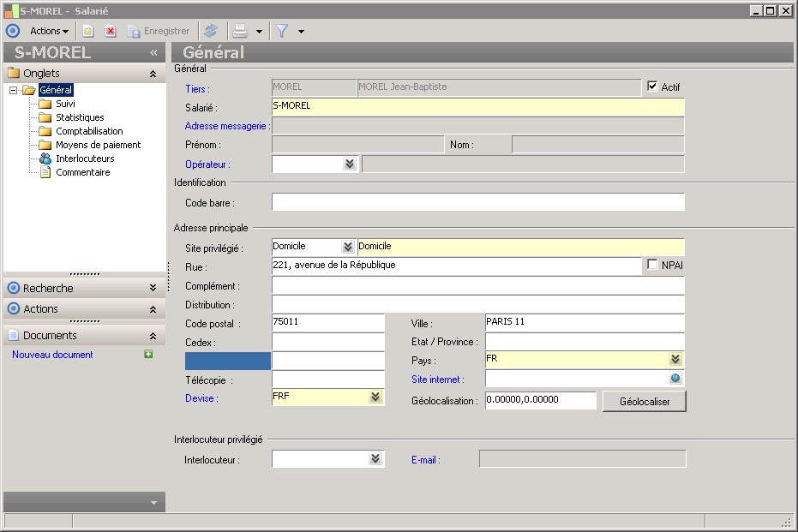Click the green add icon beside Nouveau document
Image resolution: width=798 pixels, height=532 pixels.
click(x=148, y=354)
